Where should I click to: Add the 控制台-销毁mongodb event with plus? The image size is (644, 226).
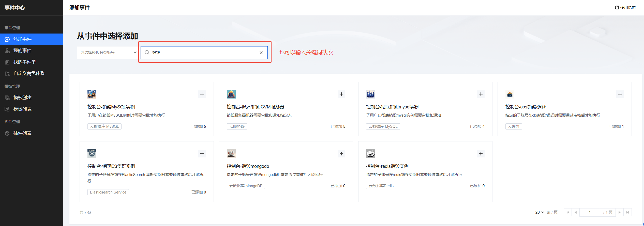tap(341, 154)
